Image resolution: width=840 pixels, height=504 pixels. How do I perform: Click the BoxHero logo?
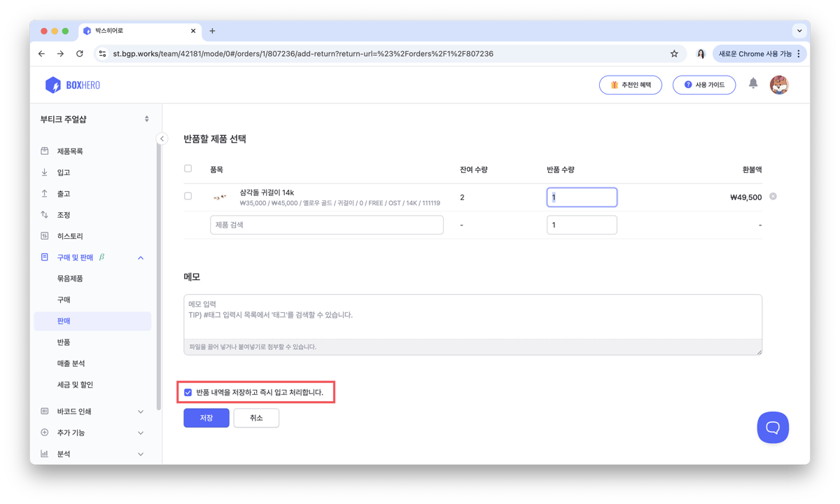pos(73,85)
